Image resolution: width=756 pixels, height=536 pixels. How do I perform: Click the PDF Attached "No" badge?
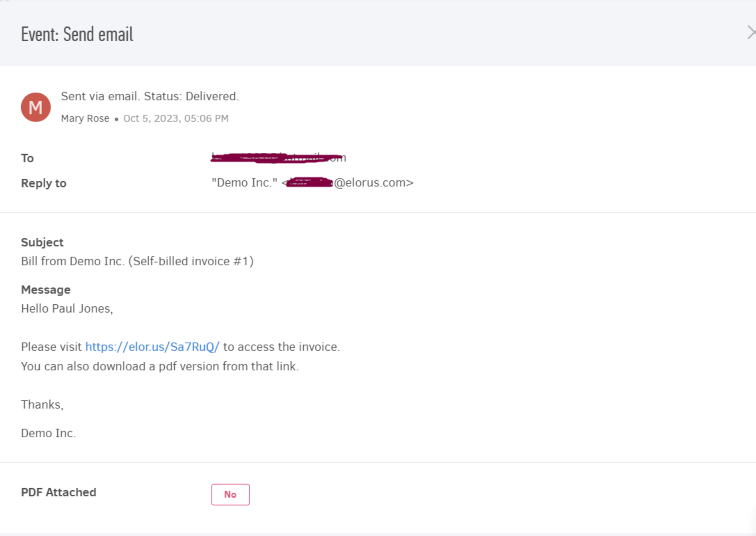point(230,494)
